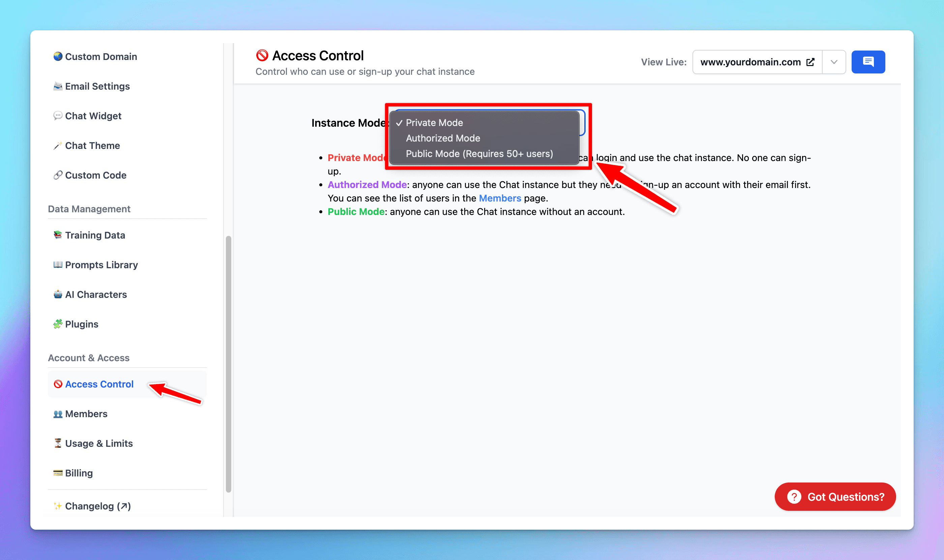The image size is (944, 560).
Task: Click the hourglass icon for Usage & Limits
Action: pos(57,443)
